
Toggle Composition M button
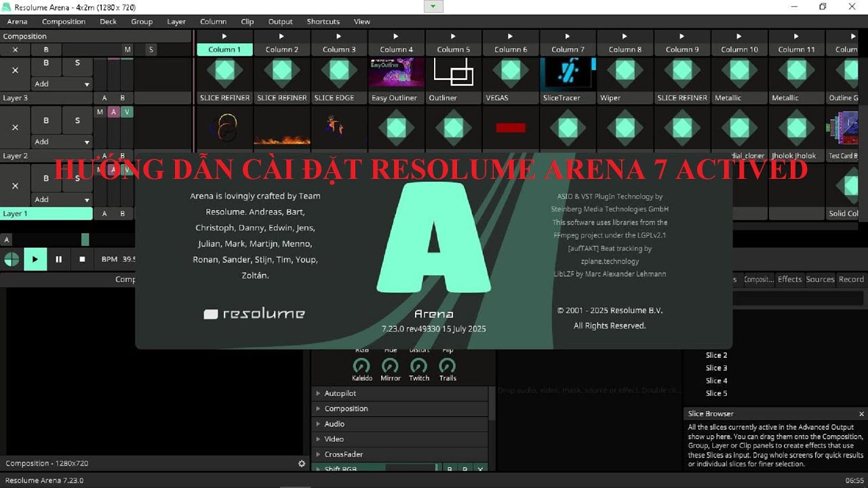127,49
